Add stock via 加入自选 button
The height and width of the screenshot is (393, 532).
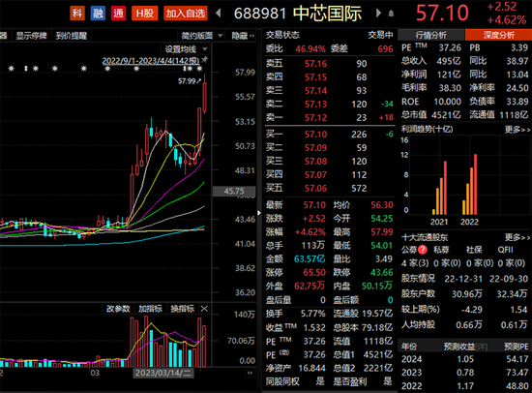[186, 14]
